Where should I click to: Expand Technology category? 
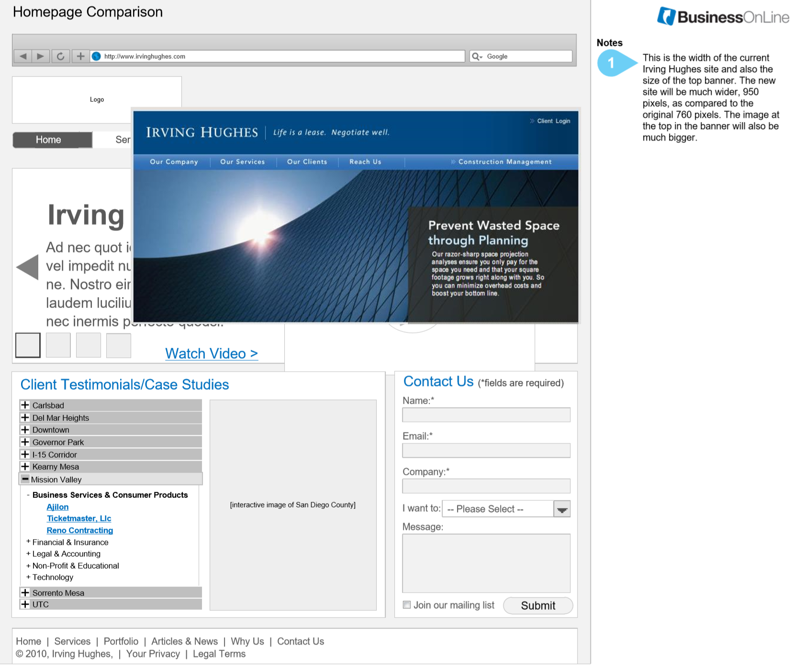(x=50, y=577)
